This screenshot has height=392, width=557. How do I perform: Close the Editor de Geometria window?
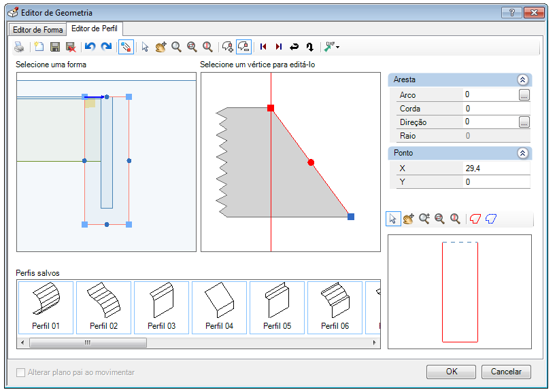534,13
